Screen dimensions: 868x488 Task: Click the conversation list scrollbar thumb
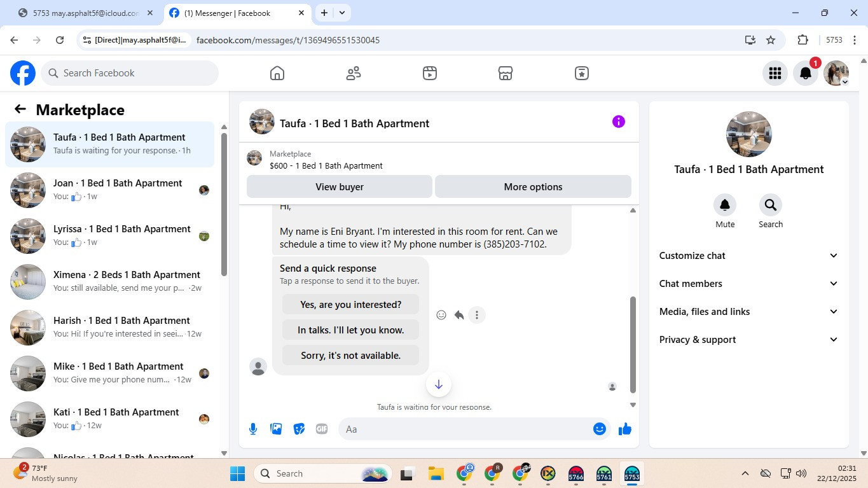coord(224,204)
